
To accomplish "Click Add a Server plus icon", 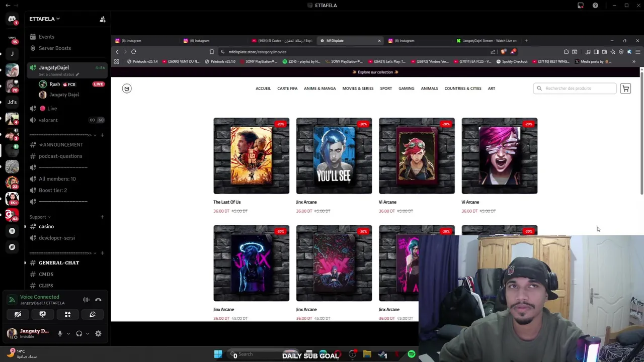I will [12, 231].
